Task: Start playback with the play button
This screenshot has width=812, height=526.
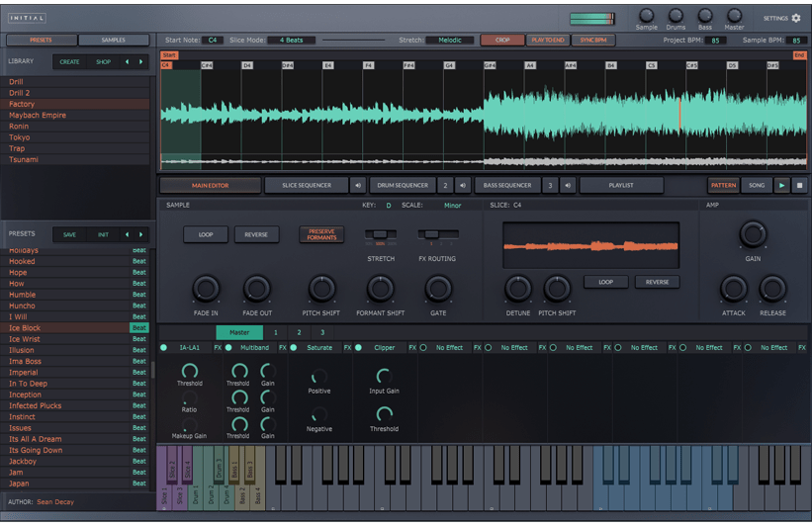Action: coord(781,185)
